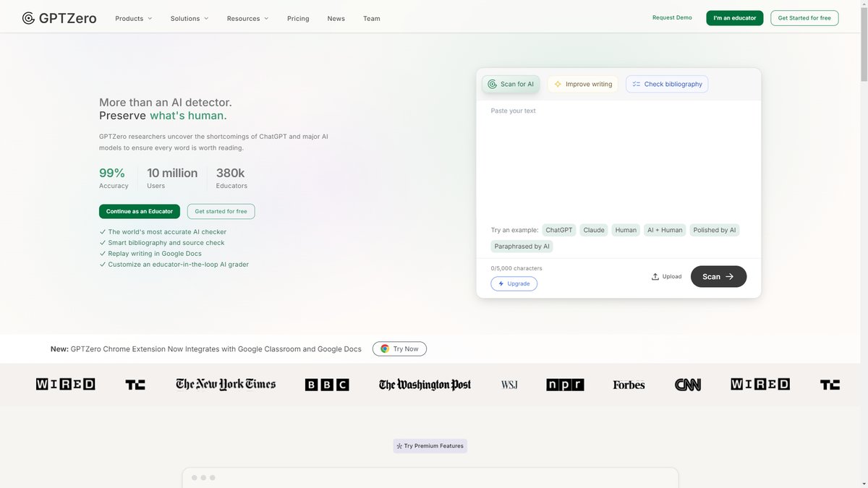The height and width of the screenshot is (488, 868).
Task: Click the 380k Educators statistic
Action: [x=231, y=178]
